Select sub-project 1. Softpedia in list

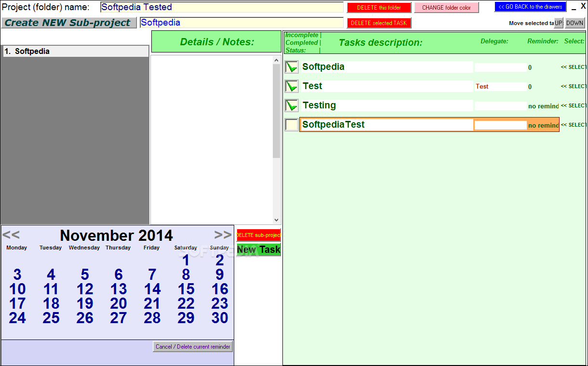(x=76, y=52)
